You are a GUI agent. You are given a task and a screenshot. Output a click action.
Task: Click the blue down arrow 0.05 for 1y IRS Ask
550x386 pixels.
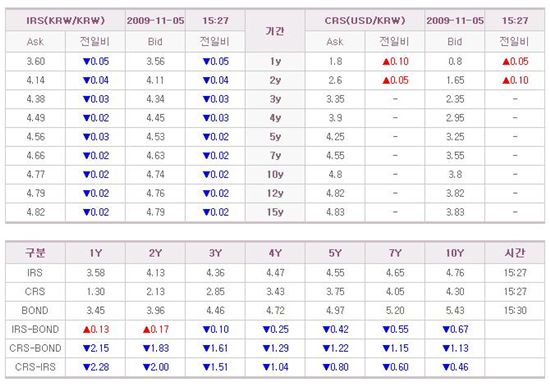click(96, 61)
